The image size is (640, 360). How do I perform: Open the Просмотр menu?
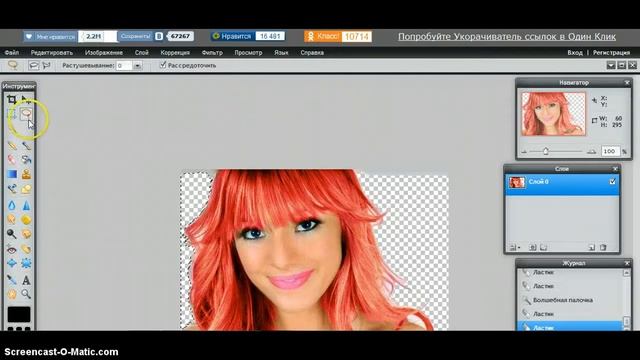click(248, 53)
